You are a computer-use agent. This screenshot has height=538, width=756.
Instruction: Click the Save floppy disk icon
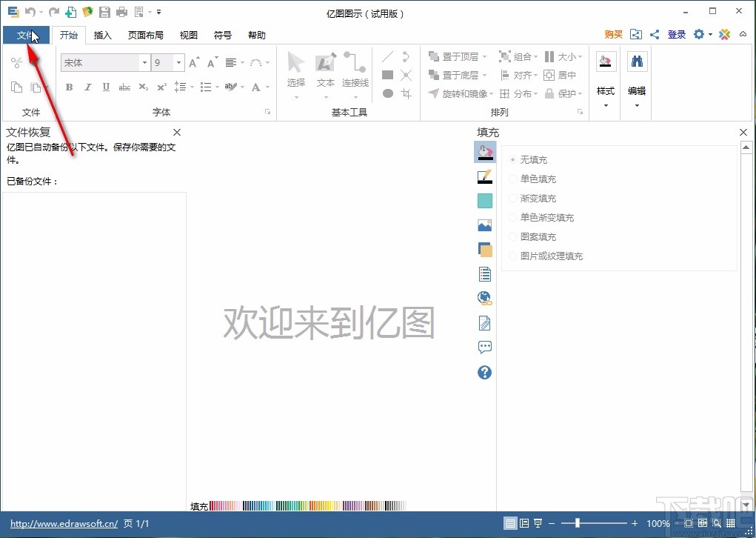click(x=104, y=12)
